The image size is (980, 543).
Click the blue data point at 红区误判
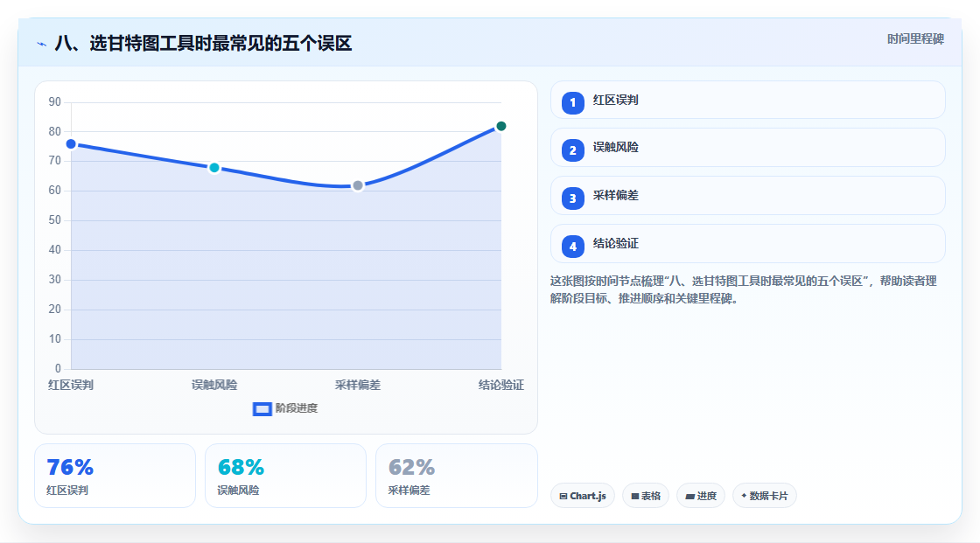pos(71,144)
